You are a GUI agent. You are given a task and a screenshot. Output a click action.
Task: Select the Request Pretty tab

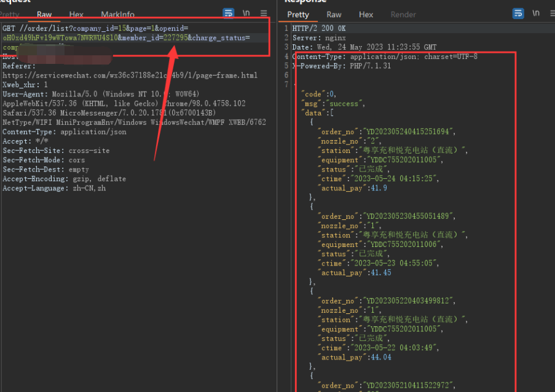tap(10, 14)
